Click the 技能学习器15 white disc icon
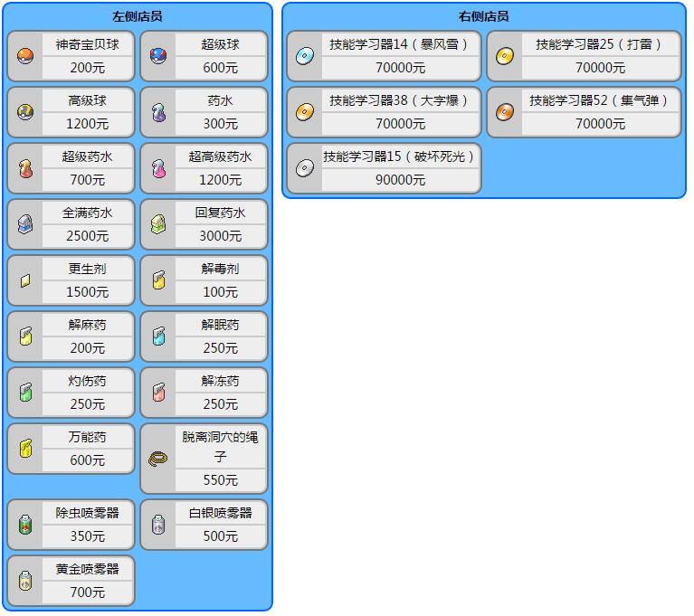This screenshot has height=616, width=694. [x=305, y=168]
